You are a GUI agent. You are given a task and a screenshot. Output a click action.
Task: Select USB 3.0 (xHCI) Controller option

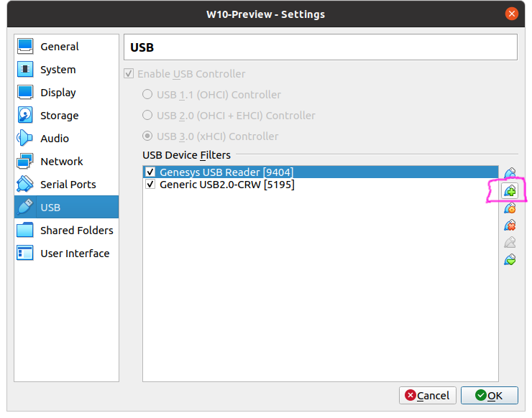pos(147,136)
